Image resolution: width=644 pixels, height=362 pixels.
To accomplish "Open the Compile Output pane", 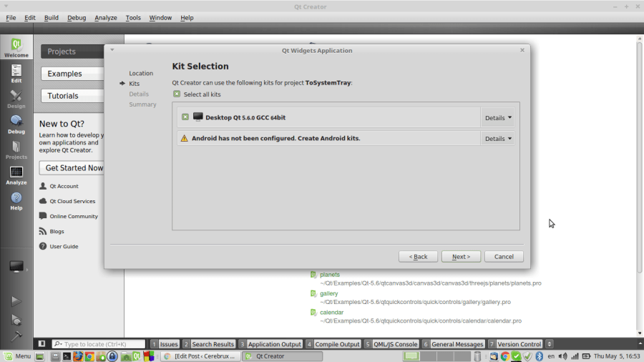I will point(333,344).
